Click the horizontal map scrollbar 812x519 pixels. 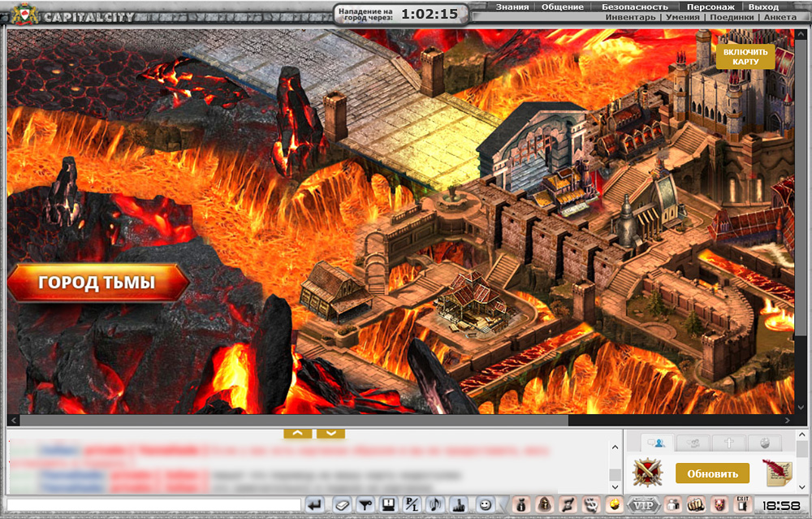click(292, 421)
